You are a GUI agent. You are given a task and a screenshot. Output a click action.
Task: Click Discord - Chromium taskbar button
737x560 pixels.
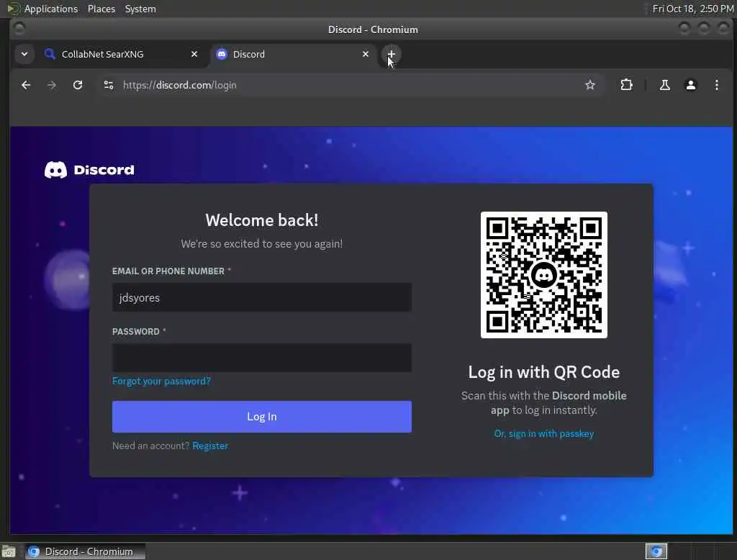tap(85, 551)
